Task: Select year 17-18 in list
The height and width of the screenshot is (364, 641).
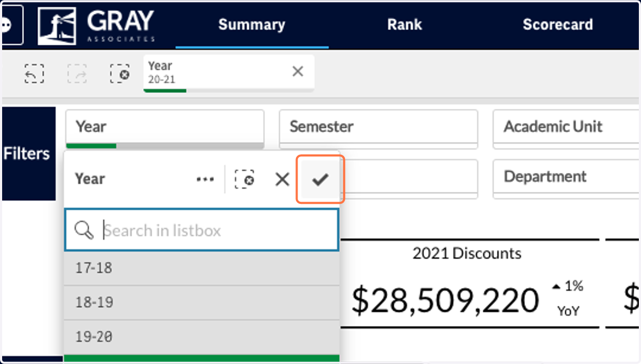Action: point(201,267)
